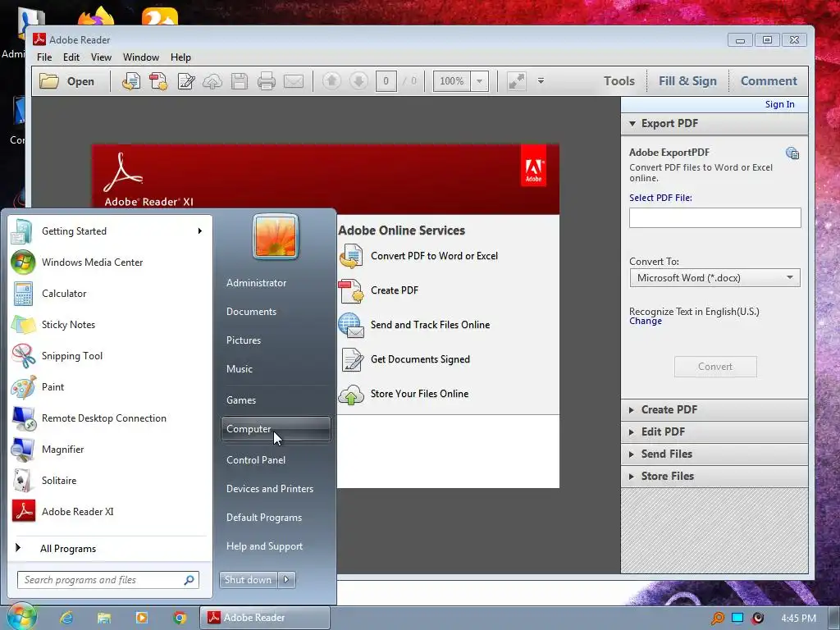Click the Select PDF File input box

tap(714, 218)
